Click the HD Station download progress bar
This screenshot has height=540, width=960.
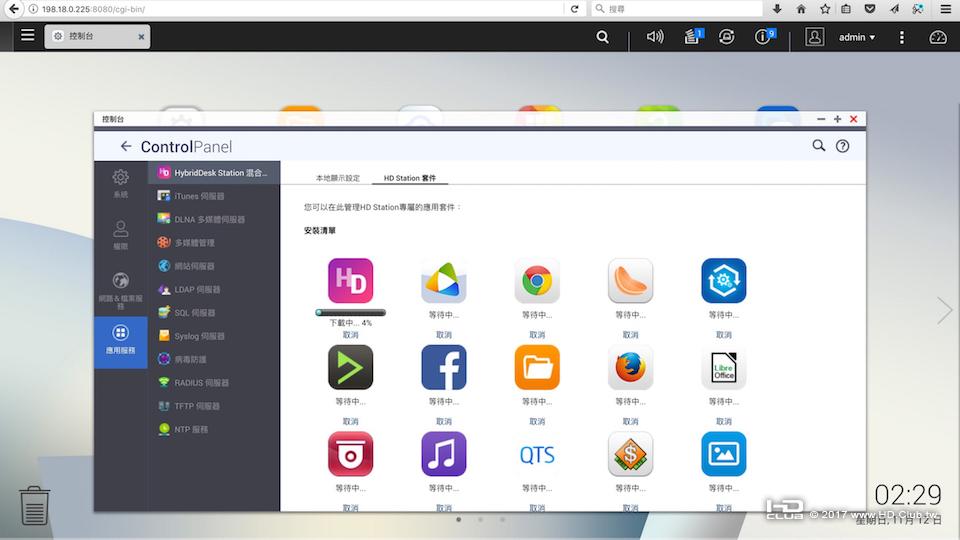[350, 313]
